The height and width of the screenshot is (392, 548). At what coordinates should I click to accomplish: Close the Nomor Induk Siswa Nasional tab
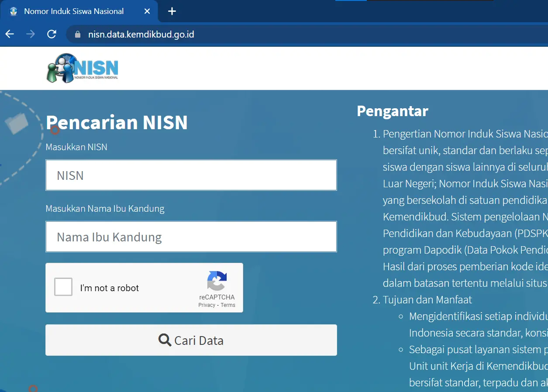pos(147,11)
